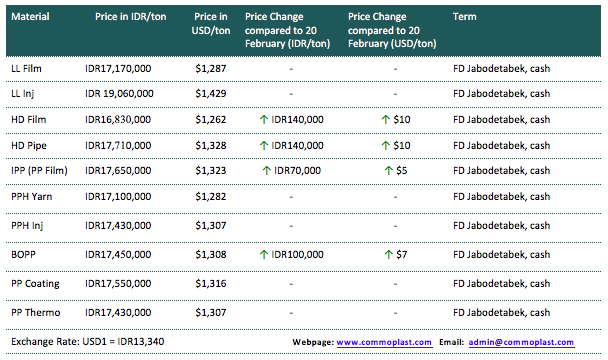Click the PP Coating row label
The width and height of the screenshot is (608, 360).
[x=35, y=284]
